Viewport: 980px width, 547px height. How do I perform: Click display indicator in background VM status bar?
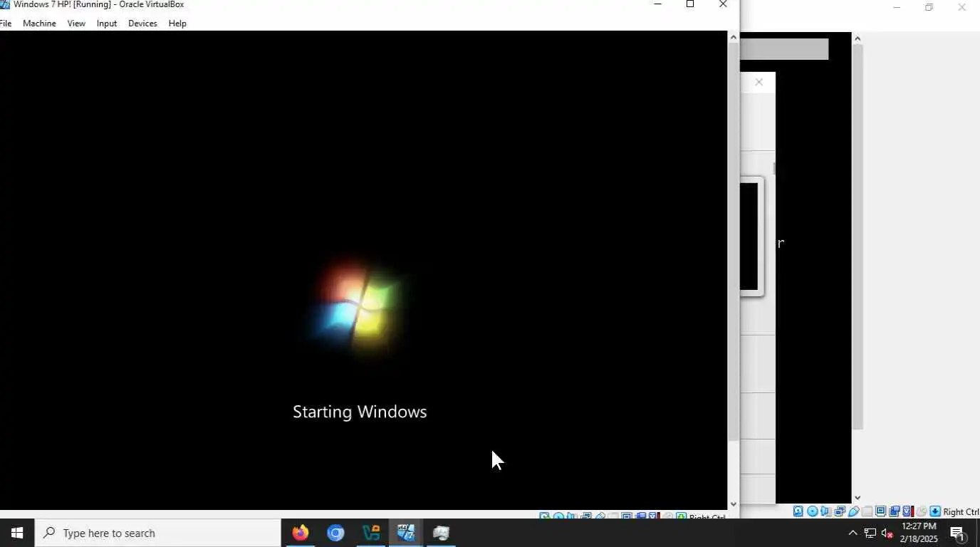pyautogui.click(x=881, y=511)
